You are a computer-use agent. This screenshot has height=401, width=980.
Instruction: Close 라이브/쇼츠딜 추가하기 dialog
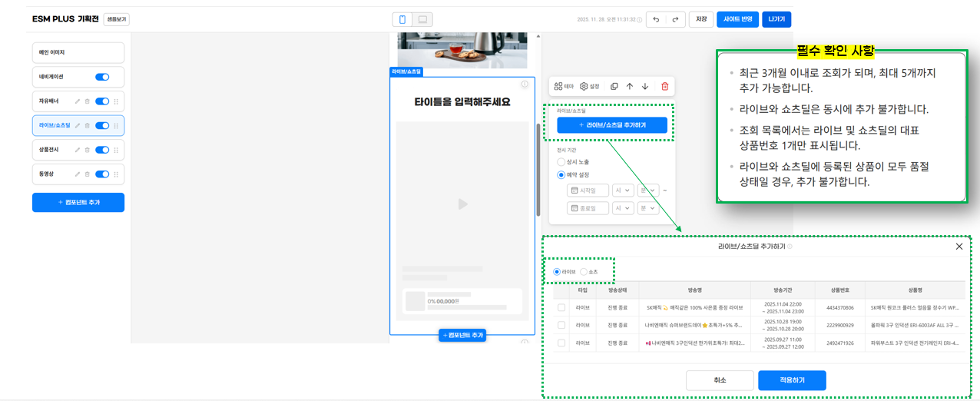(958, 247)
